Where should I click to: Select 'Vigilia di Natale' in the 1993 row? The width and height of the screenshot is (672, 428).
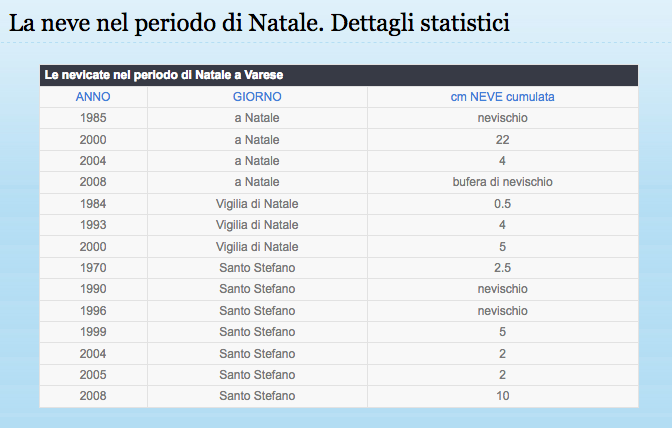click(x=257, y=225)
